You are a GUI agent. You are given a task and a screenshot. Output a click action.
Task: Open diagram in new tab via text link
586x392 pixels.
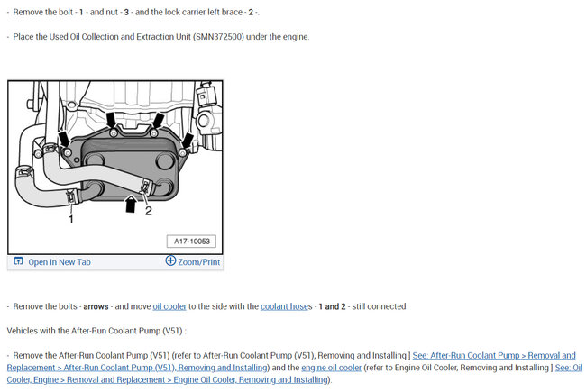[x=60, y=262]
